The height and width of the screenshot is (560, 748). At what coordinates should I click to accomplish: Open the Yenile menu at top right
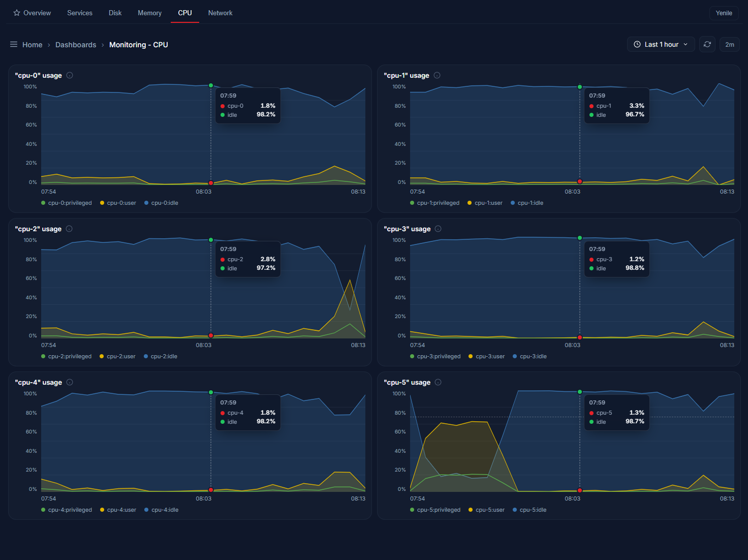(x=724, y=13)
